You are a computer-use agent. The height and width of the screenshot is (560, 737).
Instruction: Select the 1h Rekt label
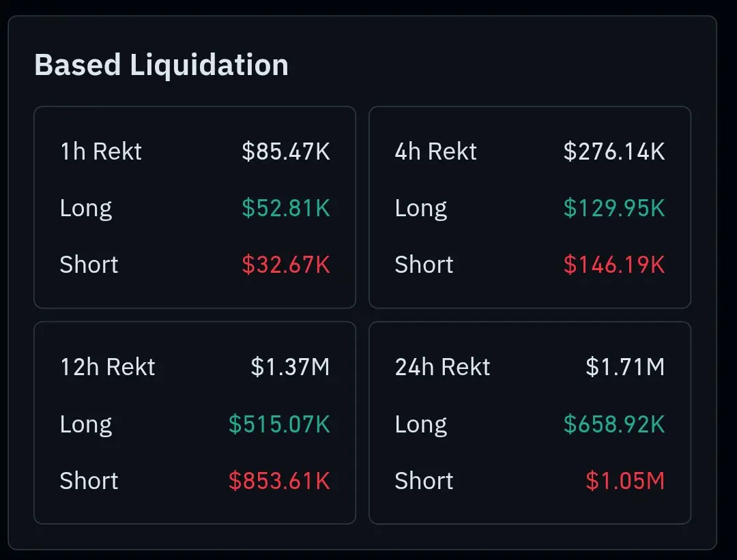coord(101,151)
